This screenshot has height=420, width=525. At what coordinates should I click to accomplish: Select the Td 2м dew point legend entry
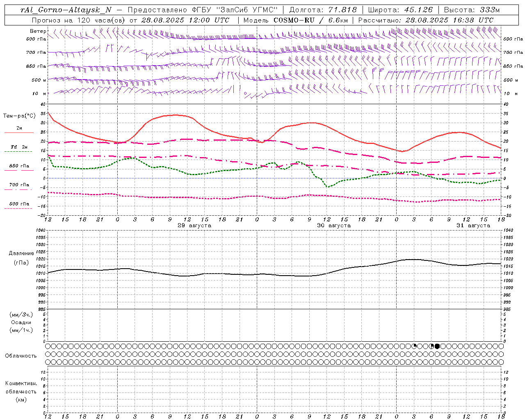click(19, 147)
